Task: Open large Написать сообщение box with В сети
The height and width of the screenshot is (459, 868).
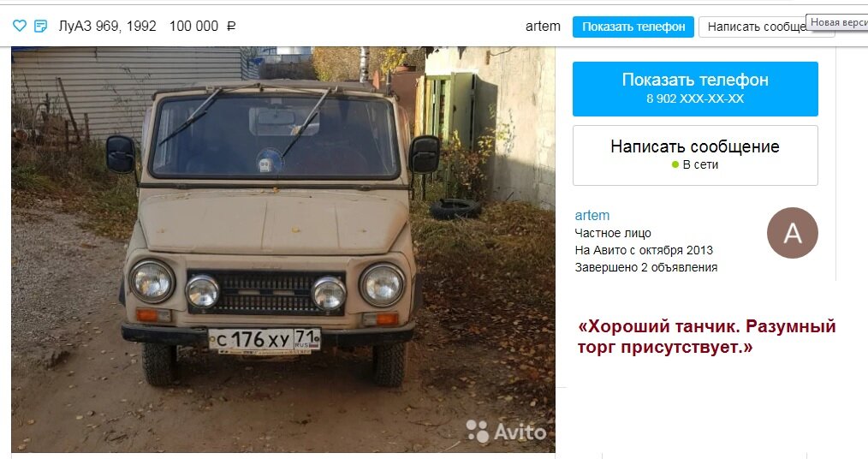Action: [695, 155]
